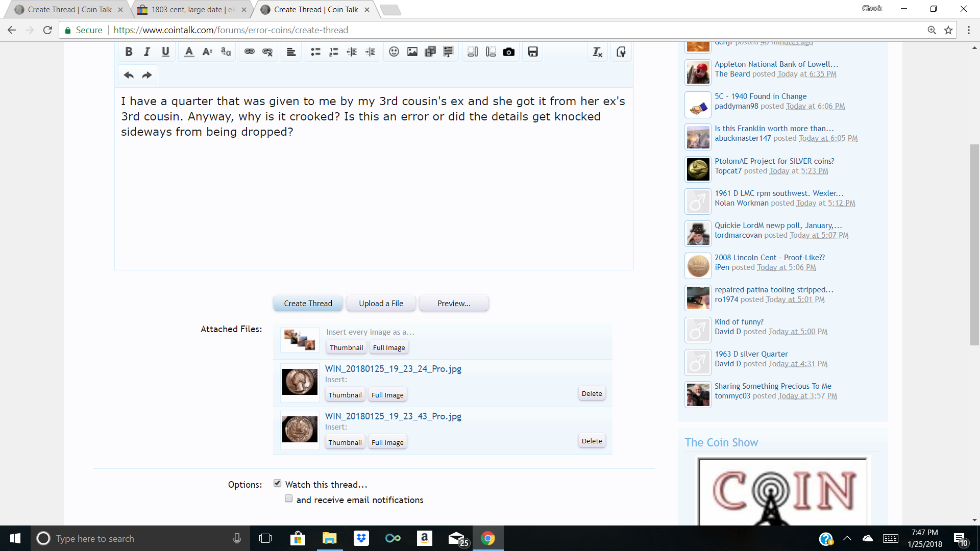
Task: Insert a link using the chain icon
Action: (x=249, y=52)
